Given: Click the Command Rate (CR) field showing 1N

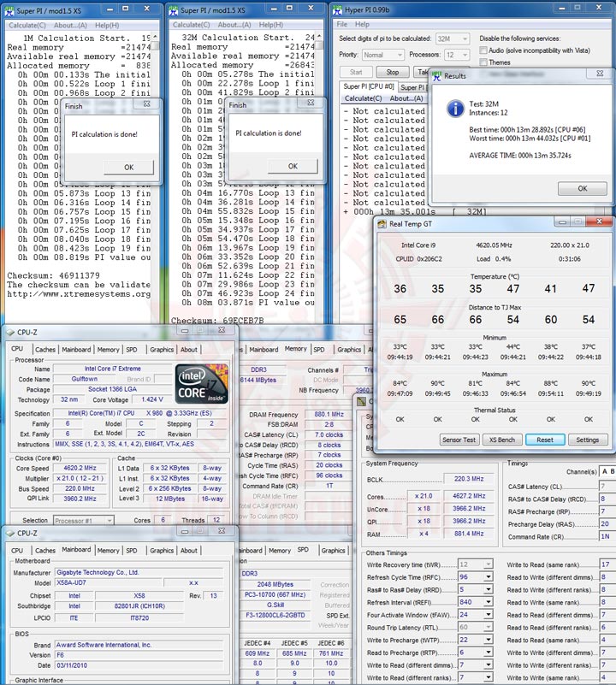Looking at the screenshot, I should [607, 536].
